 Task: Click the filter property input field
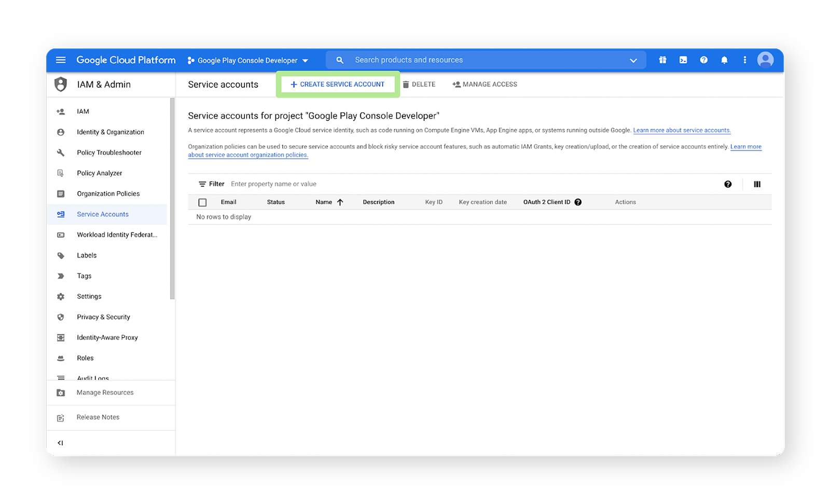pyautogui.click(x=273, y=184)
